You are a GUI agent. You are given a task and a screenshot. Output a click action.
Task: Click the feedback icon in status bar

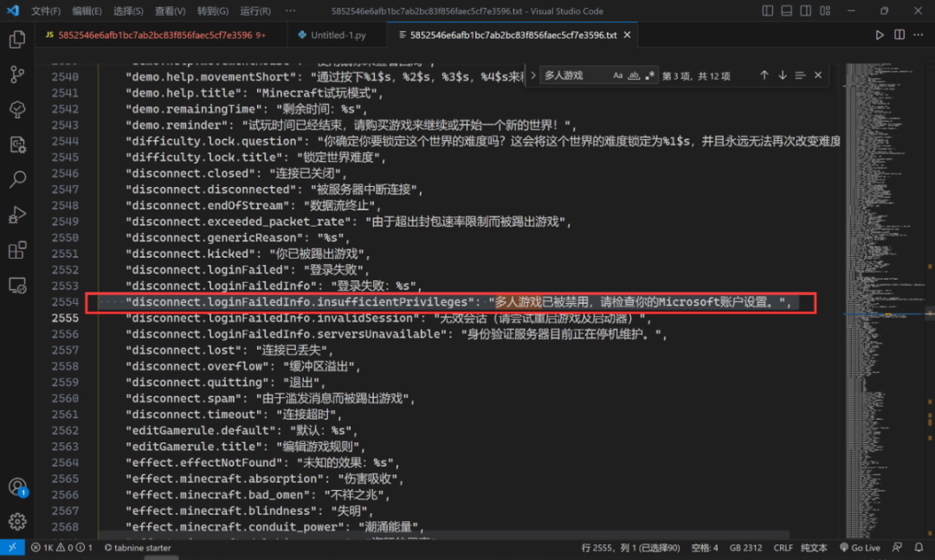click(x=897, y=548)
